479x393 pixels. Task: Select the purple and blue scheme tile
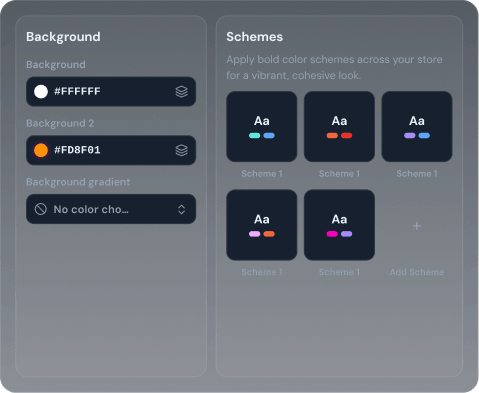click(417, 126)
